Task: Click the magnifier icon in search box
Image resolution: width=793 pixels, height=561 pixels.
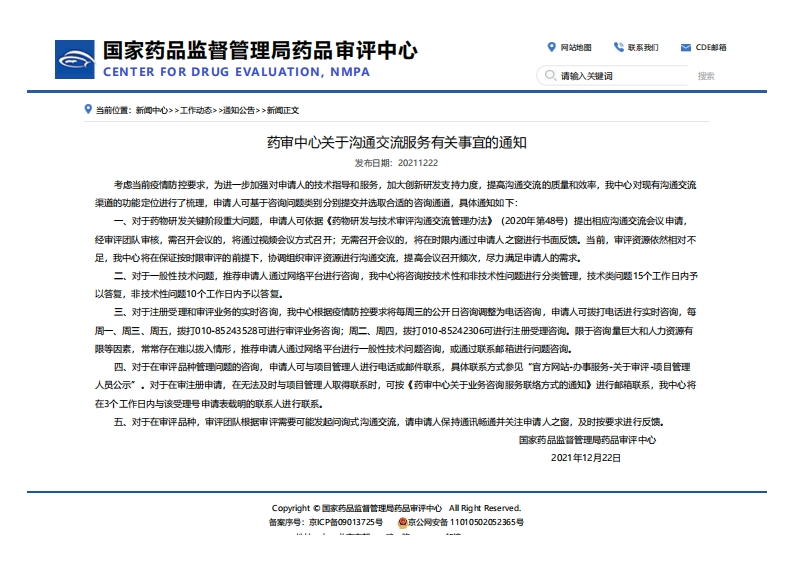Action: (x=549, y=76)
